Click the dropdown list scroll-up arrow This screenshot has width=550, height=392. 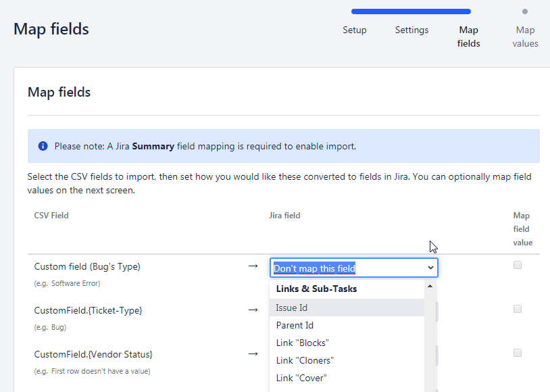click(430, 287)
